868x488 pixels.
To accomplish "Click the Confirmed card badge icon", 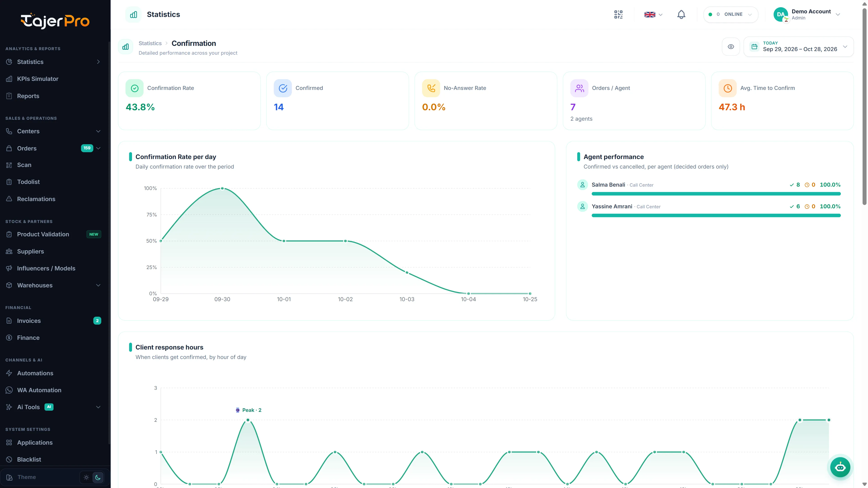I will click(283, 88).
